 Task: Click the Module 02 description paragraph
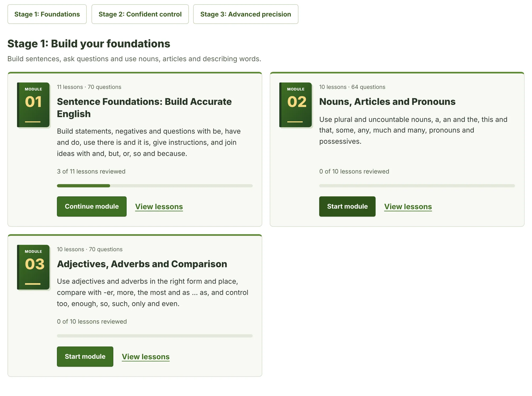413,130
